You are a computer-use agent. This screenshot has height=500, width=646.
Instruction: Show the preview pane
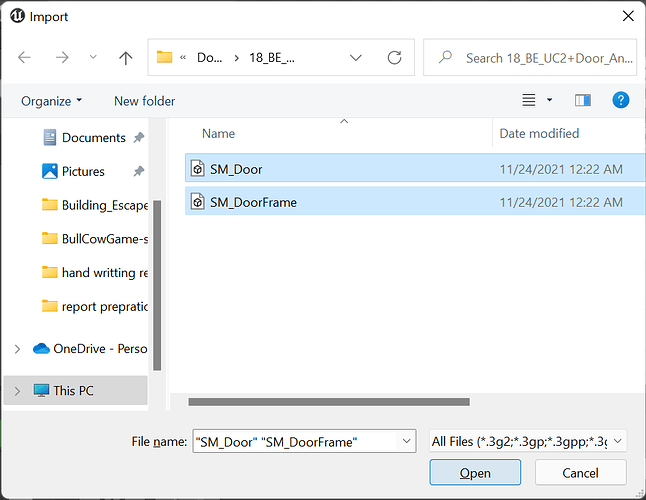click(583, 100)
